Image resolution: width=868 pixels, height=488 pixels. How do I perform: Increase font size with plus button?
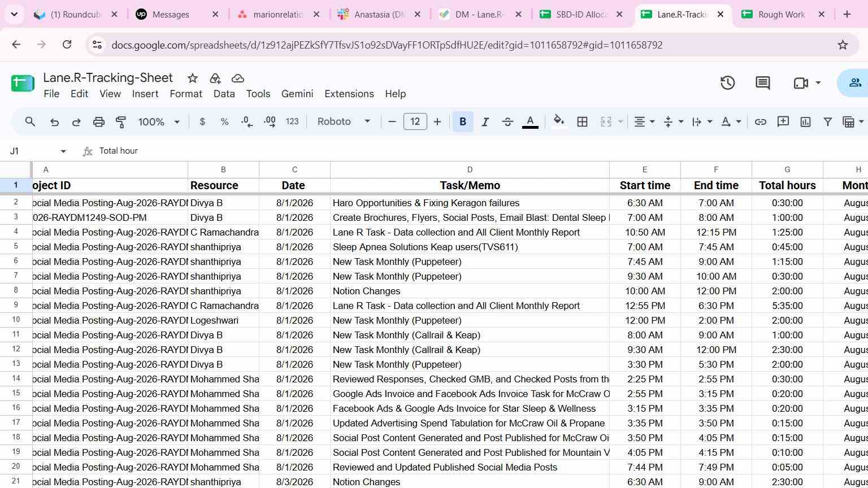click(437, 122)
